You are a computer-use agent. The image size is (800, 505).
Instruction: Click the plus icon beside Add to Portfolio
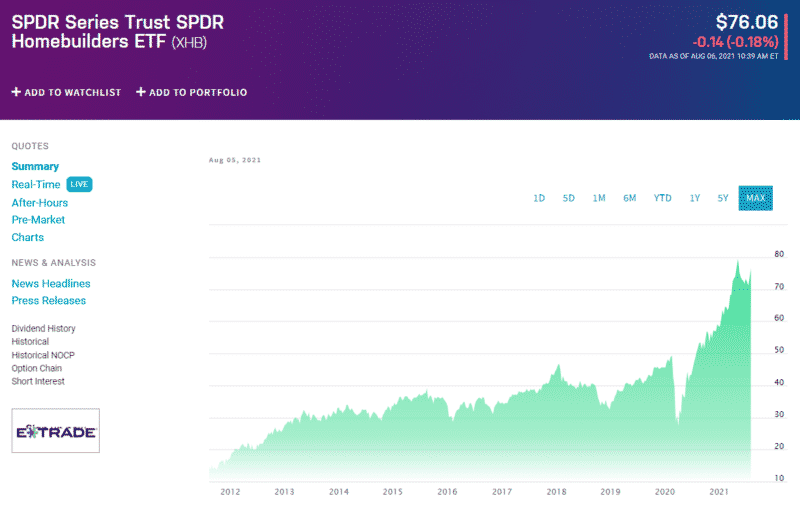point(141,92)
